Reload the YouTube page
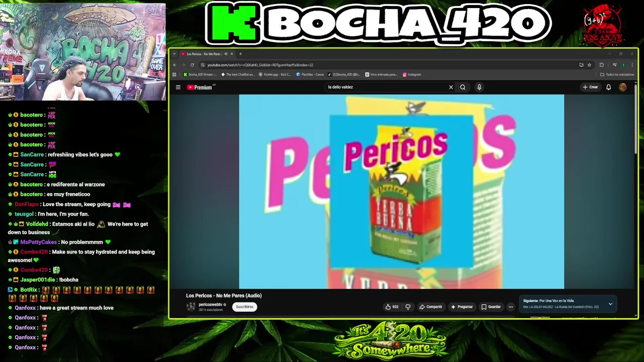Viewport: 644px width, 362px height. (x=192, y=65)
